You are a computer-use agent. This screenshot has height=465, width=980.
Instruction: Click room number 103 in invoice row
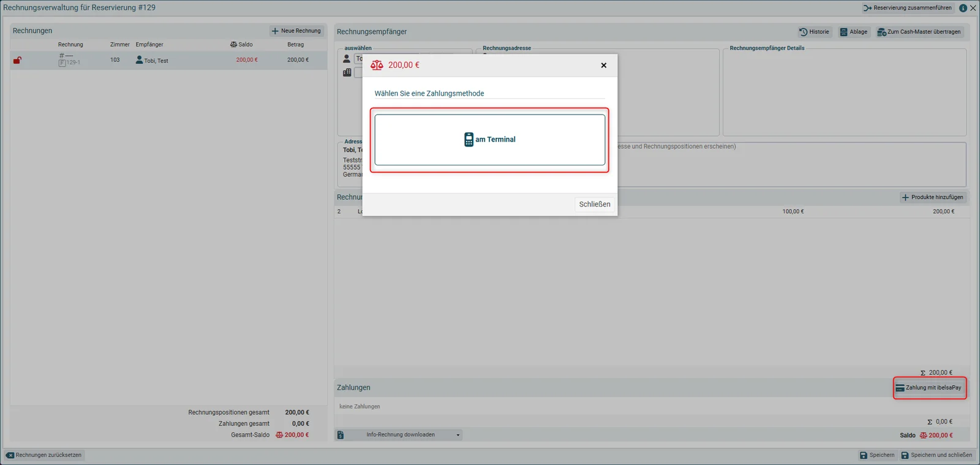[115, 60]
